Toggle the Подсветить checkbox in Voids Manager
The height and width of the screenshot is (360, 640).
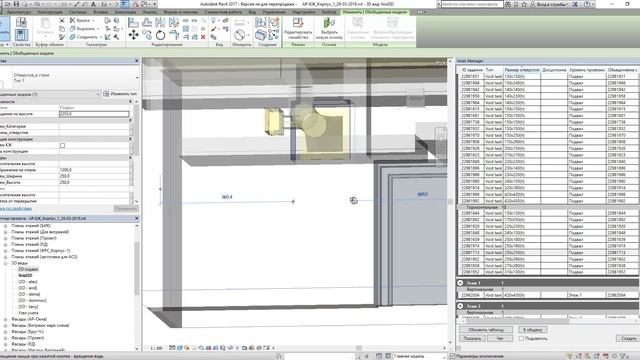coord(521,338)
